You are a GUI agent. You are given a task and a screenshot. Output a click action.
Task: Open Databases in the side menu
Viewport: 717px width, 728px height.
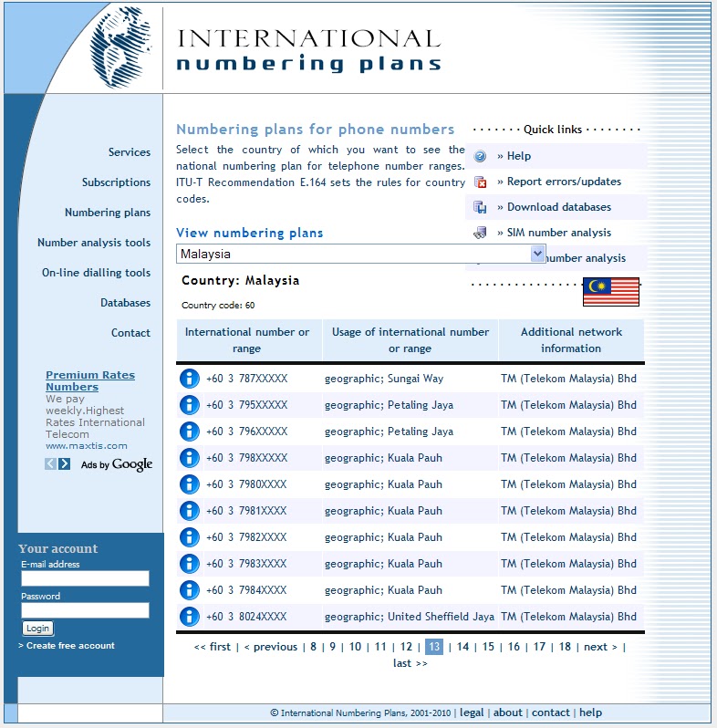[x=125, y=303]
